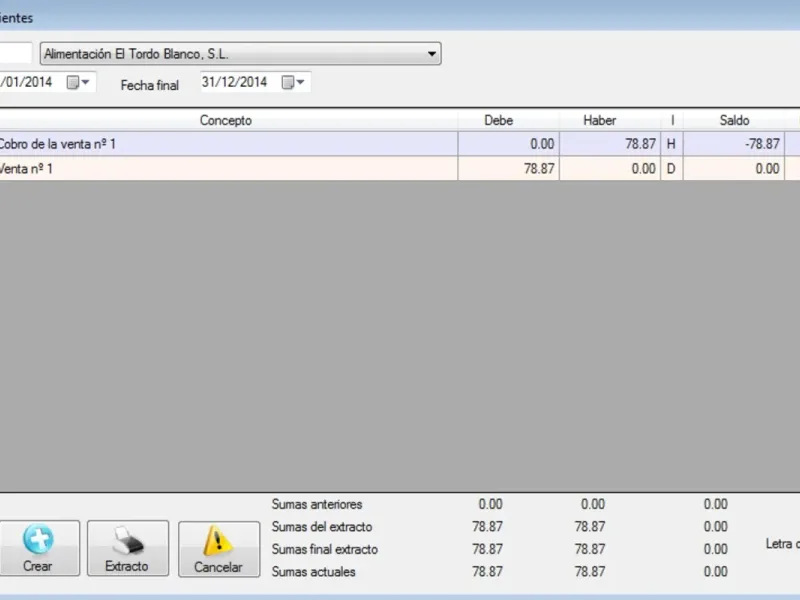Click Sumas del extracto Debe value 78.87
800x600 pixels.
tap(487, 527)
